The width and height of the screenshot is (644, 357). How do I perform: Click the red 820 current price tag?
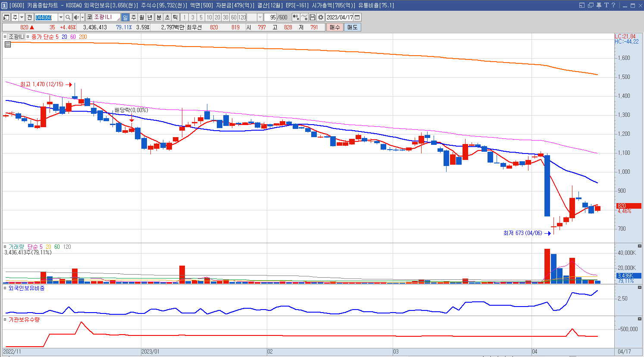(x=628, y=206)
